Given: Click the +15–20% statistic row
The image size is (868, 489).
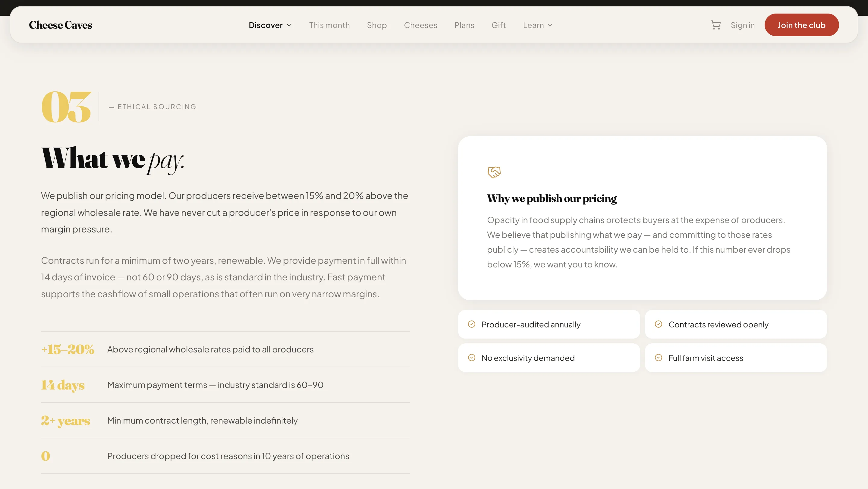Looking at the screenshot, I should click(x=225, y=349).
